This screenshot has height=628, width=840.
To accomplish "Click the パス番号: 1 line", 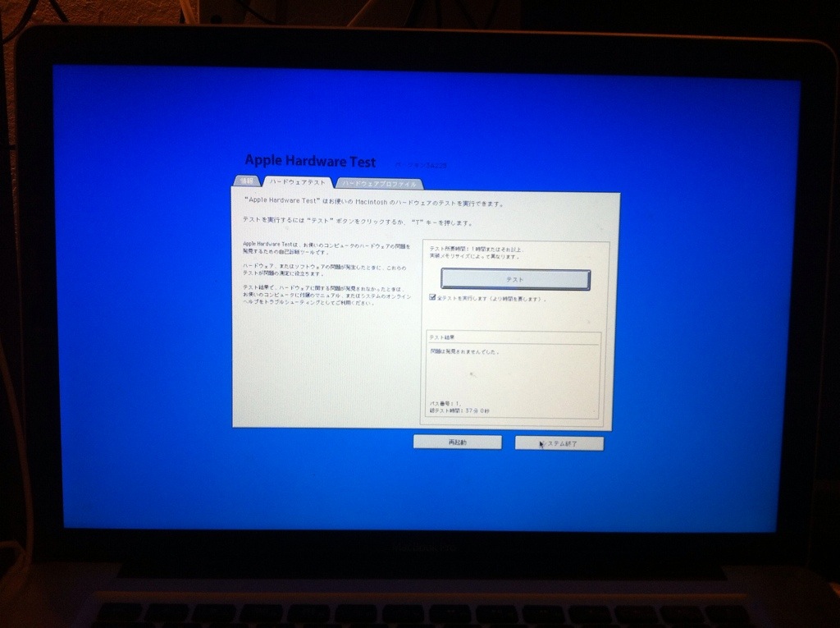I will [x=445, y=403].
